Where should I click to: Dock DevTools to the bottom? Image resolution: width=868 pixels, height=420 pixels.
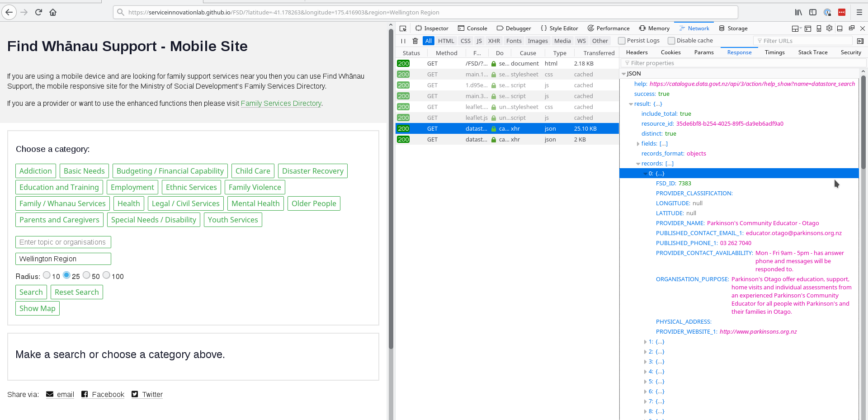point(840,28)
